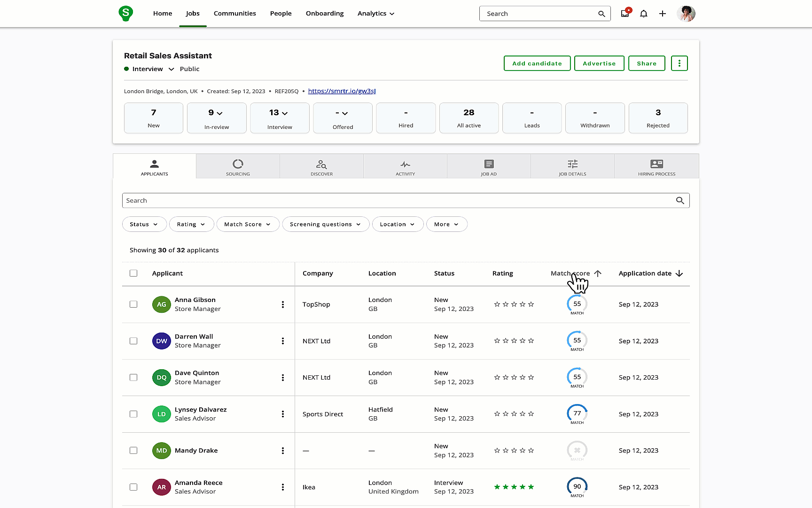Click the Add candidate button
Image resolution: width=812 pixels, height=508 pixels.
point(537,63)
